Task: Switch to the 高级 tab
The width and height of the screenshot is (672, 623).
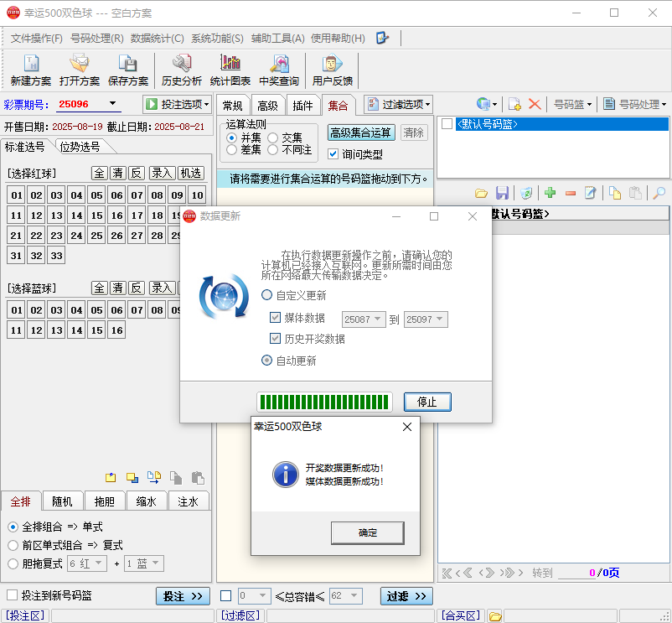Action: click(x=267, y=106)
